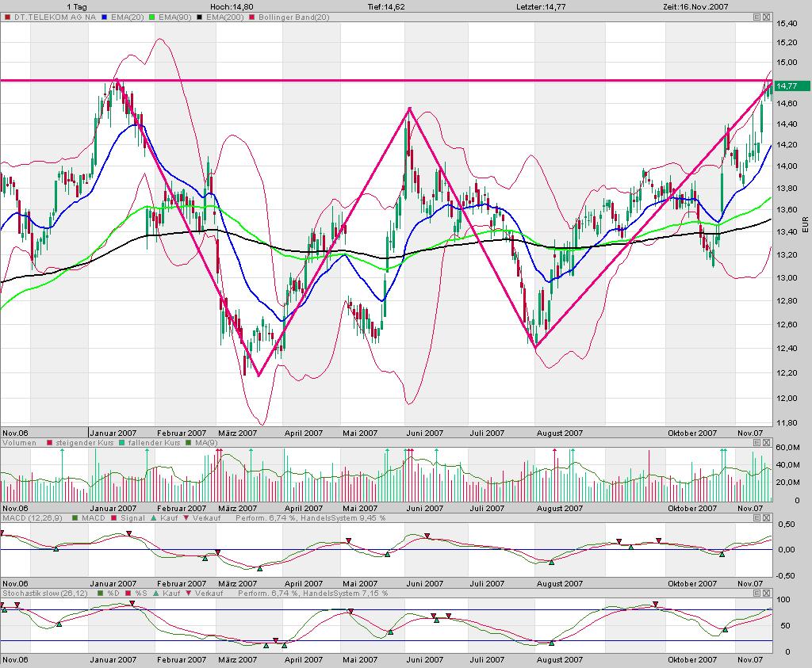This screenshot has width=812, height=668.
Task: Maximize the MACD indicator panel
Action: [756, 517]
